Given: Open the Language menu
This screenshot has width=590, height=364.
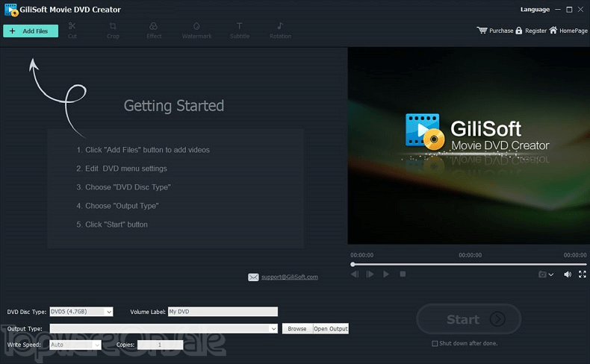Looking at the screenshot, I should (x=535, y=10).
